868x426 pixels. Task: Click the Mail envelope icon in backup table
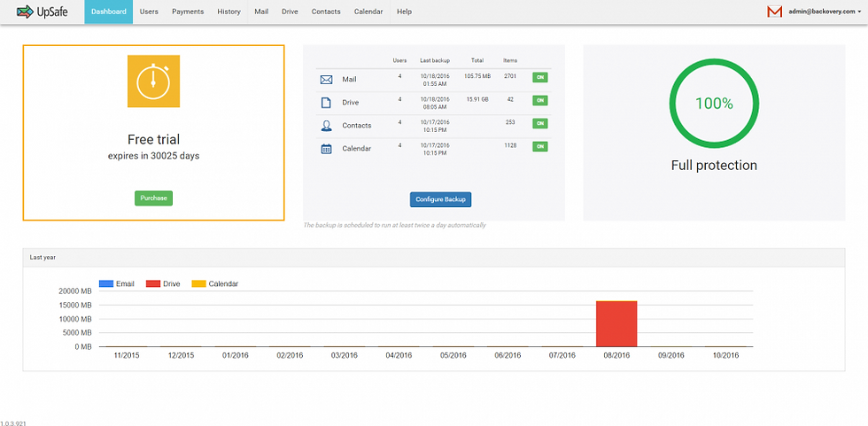coord(326,80)
